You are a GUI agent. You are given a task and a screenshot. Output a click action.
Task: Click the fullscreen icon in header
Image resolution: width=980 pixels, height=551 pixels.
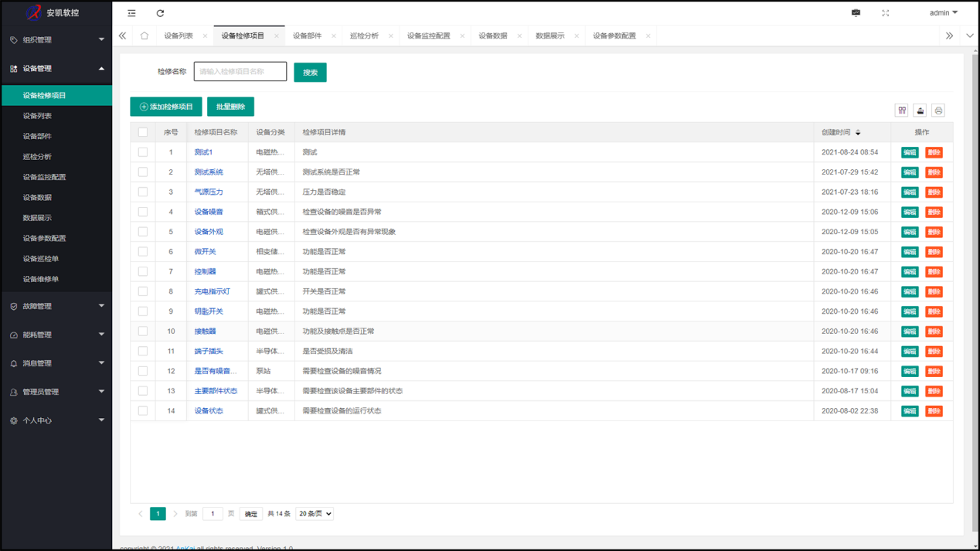coord(885,13)
